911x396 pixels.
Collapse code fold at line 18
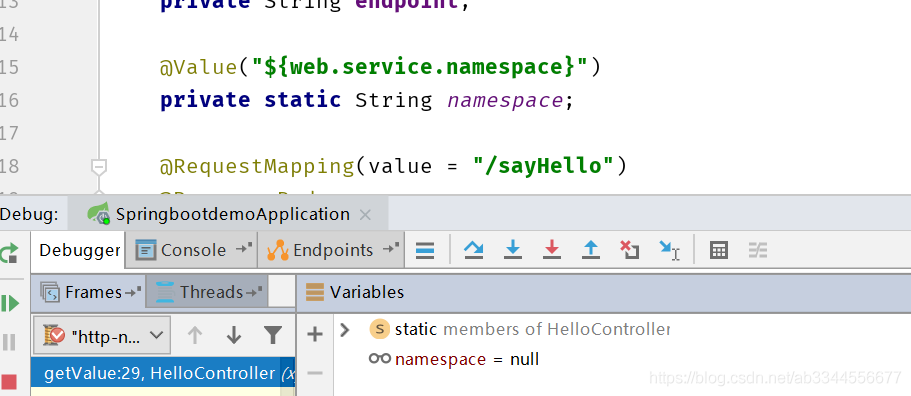click(99, 167)
